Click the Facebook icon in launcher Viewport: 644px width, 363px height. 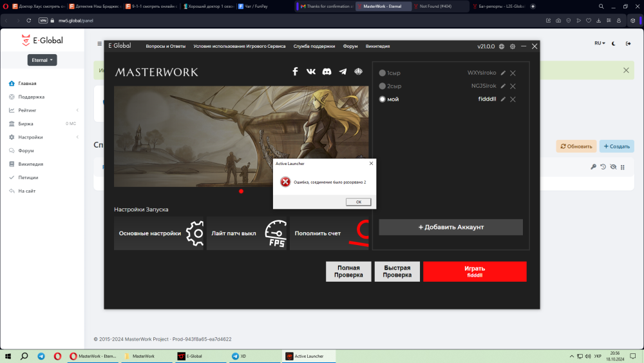[296, 72]
